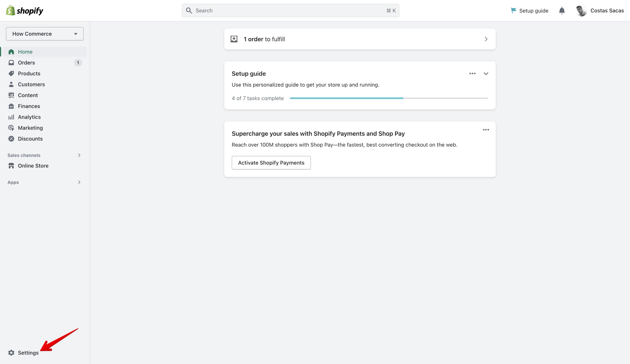This screenshot has width=630, height=364.
Task: Click the ⌘K shortcut hint
Action: [391, 10]
